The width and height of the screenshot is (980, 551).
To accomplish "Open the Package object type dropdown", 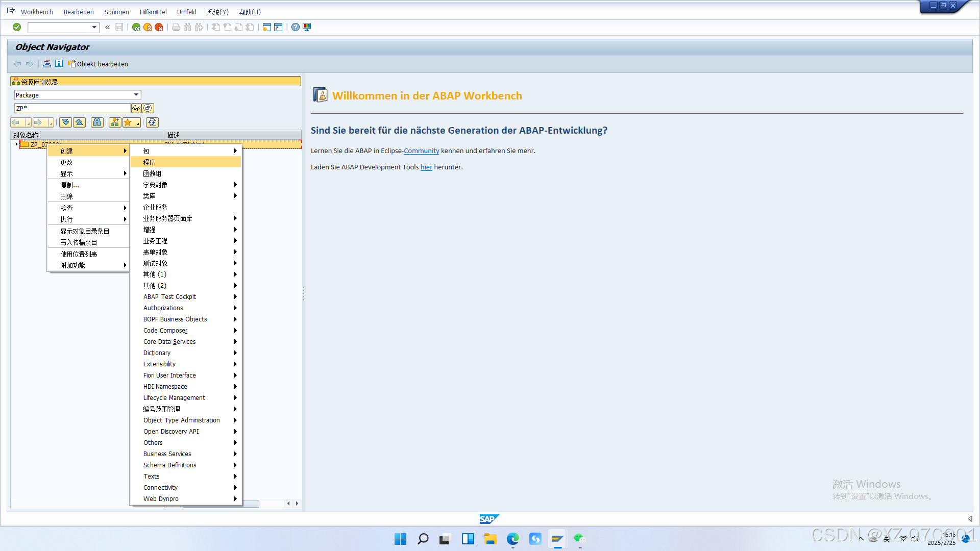I will coord(136,95).
